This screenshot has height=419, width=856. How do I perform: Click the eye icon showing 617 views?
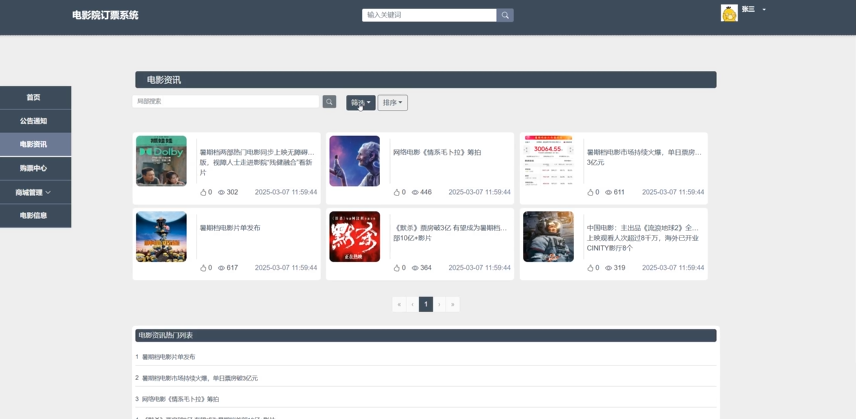(x=221, y=268)
